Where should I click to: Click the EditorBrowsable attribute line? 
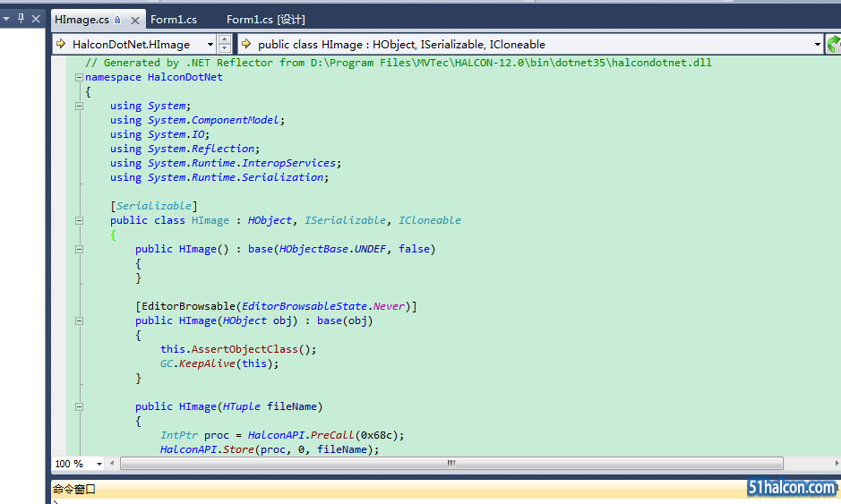[276, 306]
